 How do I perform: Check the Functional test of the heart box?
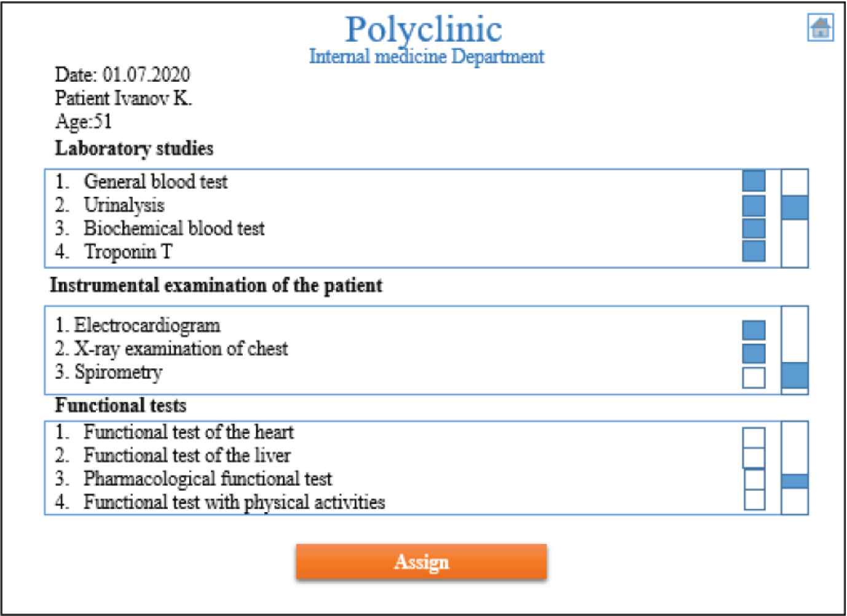(754, 438)
